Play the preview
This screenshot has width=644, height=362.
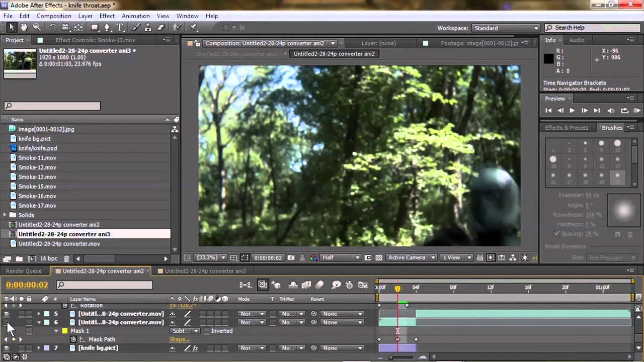[x=572, y=111]
